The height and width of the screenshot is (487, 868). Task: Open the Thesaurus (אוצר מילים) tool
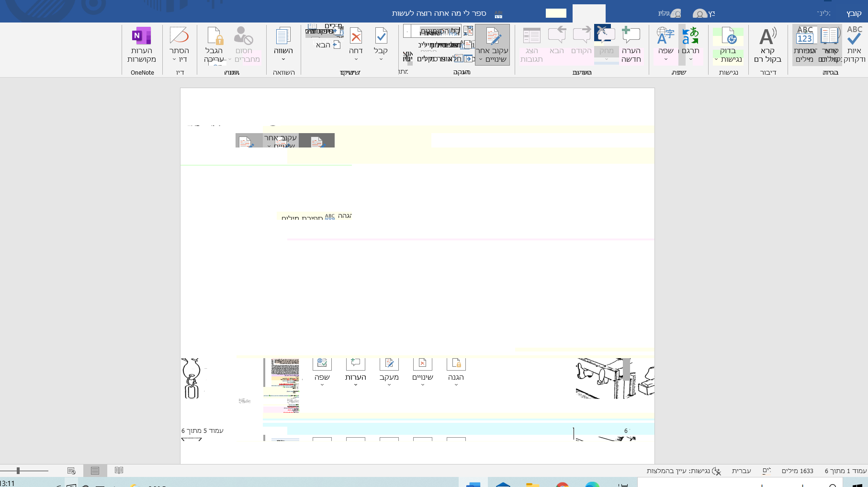830,45
